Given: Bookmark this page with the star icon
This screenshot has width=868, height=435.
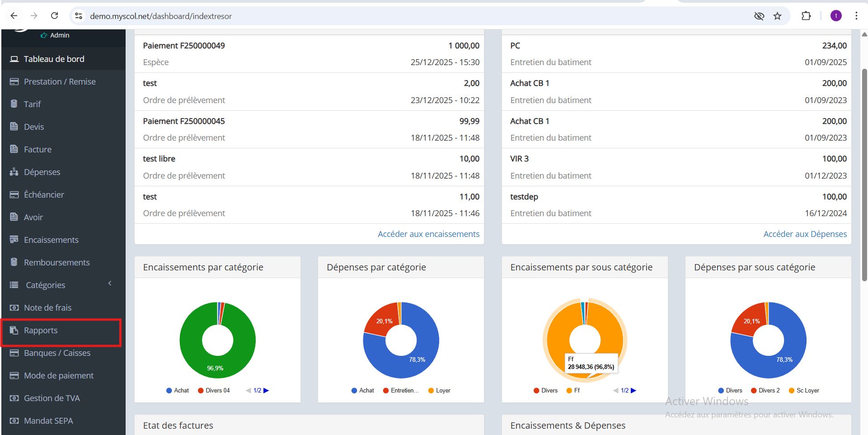Looking at the screenshot, I should tap(777, 16).
